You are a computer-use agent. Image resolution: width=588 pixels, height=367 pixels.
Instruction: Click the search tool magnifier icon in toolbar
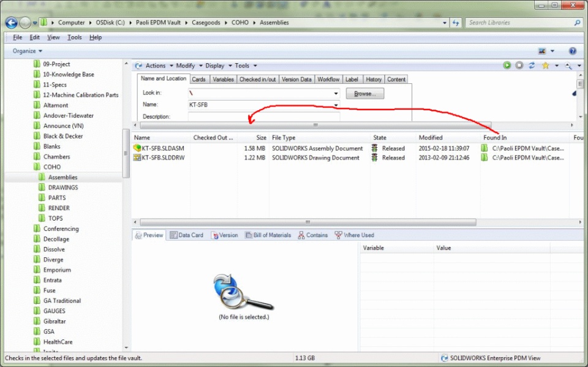pyautogui.click(x=568, y=66)
